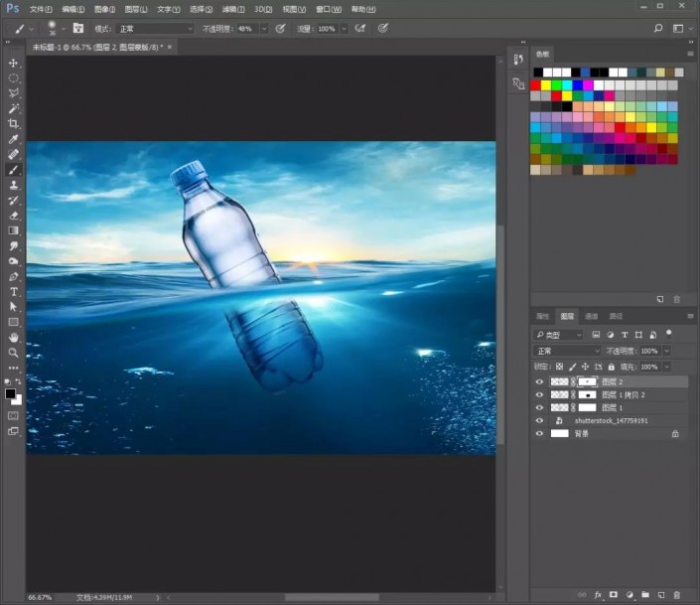Select the Hand tool
700x605 pixels.
(13, 338)
